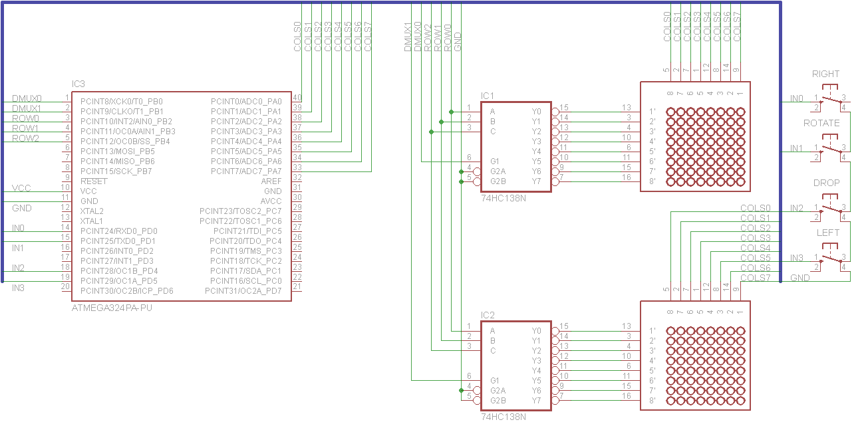Screen dimensions: 868x424
Task: Click the RIGHT switch name label
Action: tap(825, 74)
